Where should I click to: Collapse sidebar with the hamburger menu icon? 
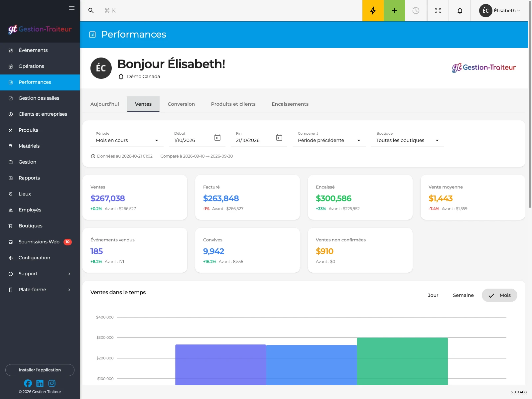pyautogui.click(x=72, y=8)
